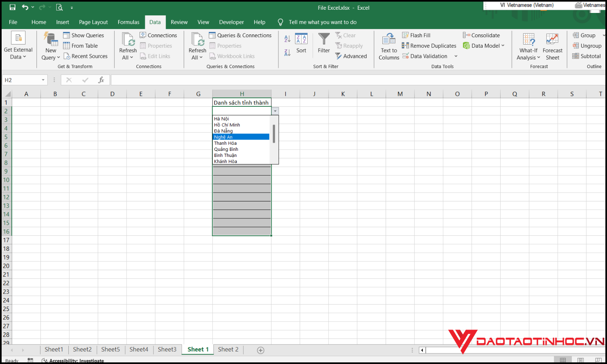Switch to the Formulas ribbon tab
Image resolution: width=607 pixels, height=364 pixels.
128,22
